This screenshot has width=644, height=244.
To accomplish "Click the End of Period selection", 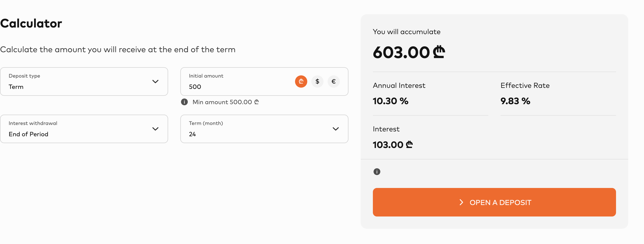I will point(28,134).
